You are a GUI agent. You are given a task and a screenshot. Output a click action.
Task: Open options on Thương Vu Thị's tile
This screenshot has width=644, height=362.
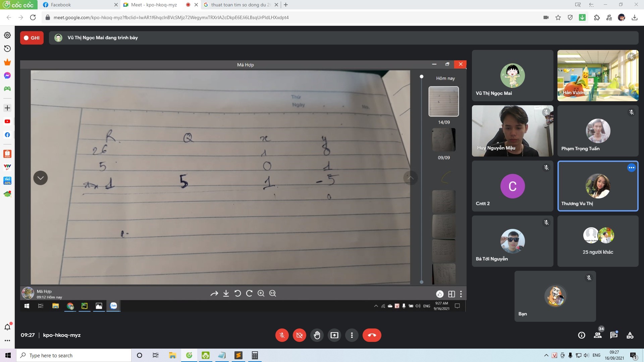click(x=631, y=168)
